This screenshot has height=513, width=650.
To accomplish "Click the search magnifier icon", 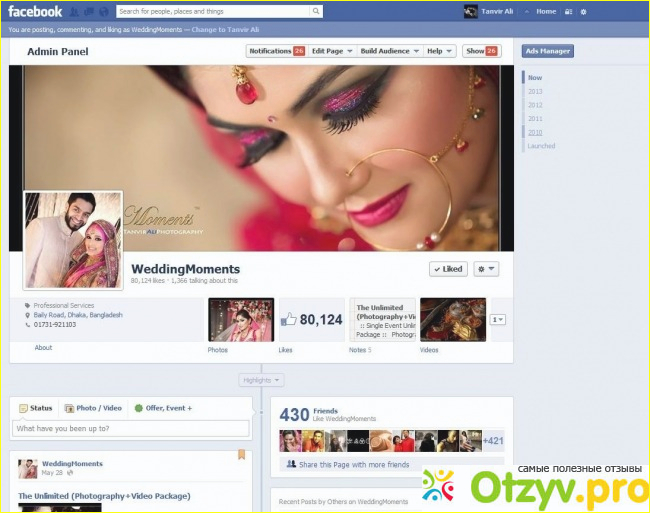I will (315, 12).
